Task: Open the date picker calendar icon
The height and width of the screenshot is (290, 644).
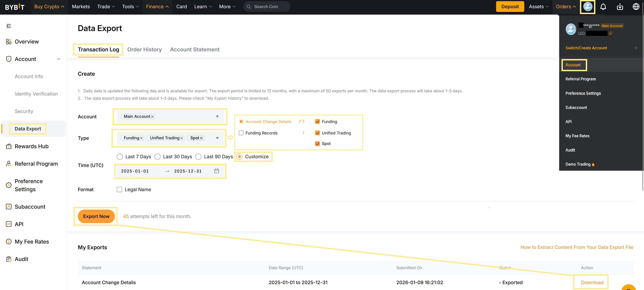Action: pos(217,171)
